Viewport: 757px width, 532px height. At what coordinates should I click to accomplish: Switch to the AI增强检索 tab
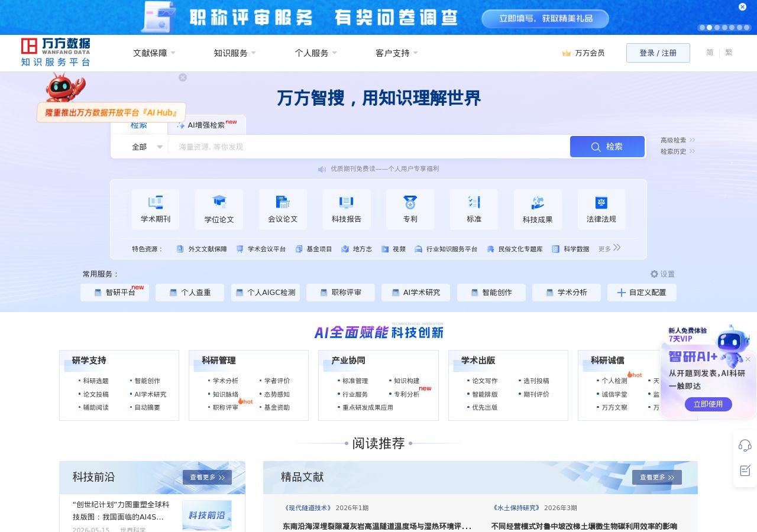(206, 125)
